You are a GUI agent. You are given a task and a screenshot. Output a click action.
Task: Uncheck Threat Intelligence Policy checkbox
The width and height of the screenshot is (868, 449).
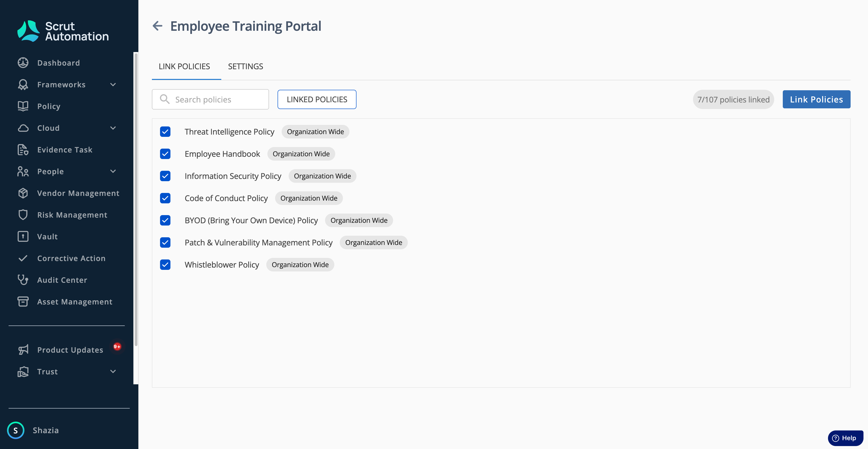[165, 131]
